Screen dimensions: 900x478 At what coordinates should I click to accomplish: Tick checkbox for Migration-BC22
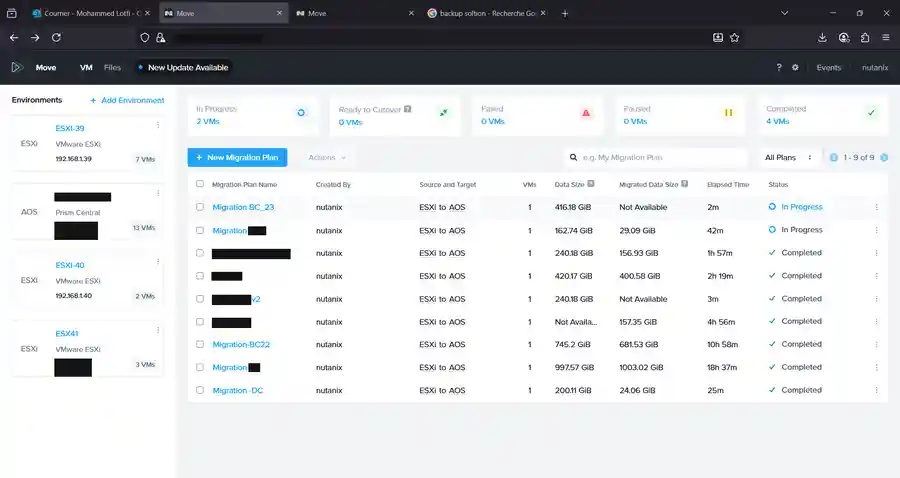200,344
